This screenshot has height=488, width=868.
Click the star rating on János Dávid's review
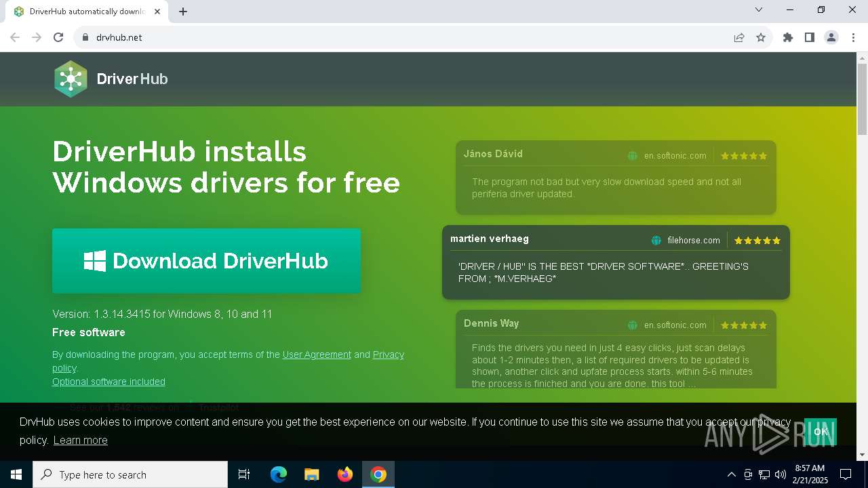(x=744, y=156)
